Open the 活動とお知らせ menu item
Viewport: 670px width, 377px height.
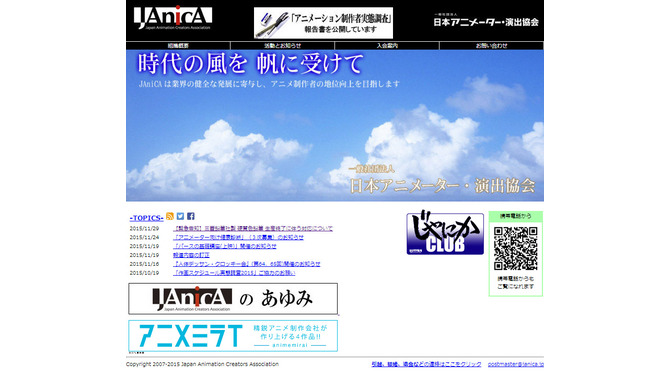click(x=282, y=45)
